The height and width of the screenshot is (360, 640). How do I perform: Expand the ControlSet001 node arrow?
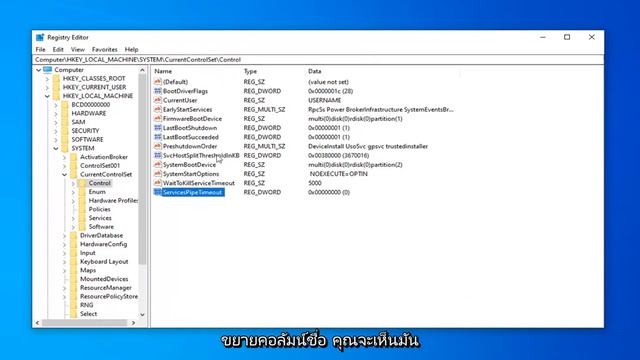click(x=64, y=166)
